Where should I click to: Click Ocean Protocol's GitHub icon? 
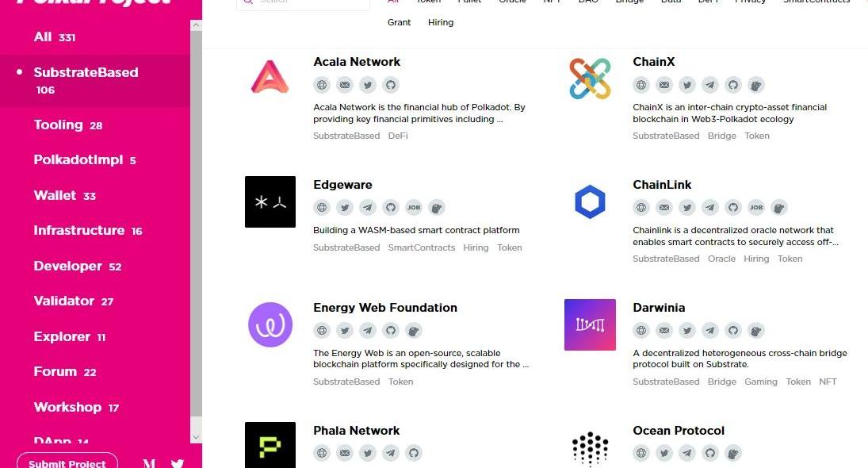[710, 454]
